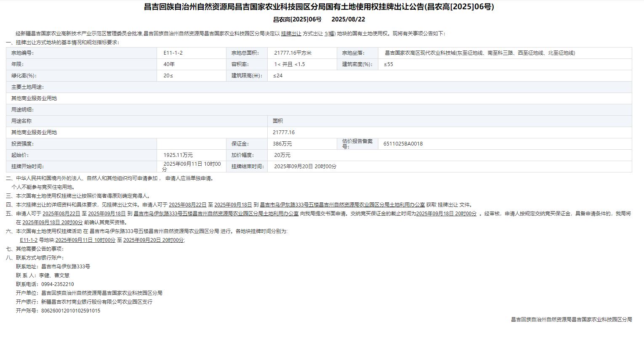Viewport: 644px width, 339px height.
Task: Select the 40年 term value cell
Action: click(x=169, y=64)
